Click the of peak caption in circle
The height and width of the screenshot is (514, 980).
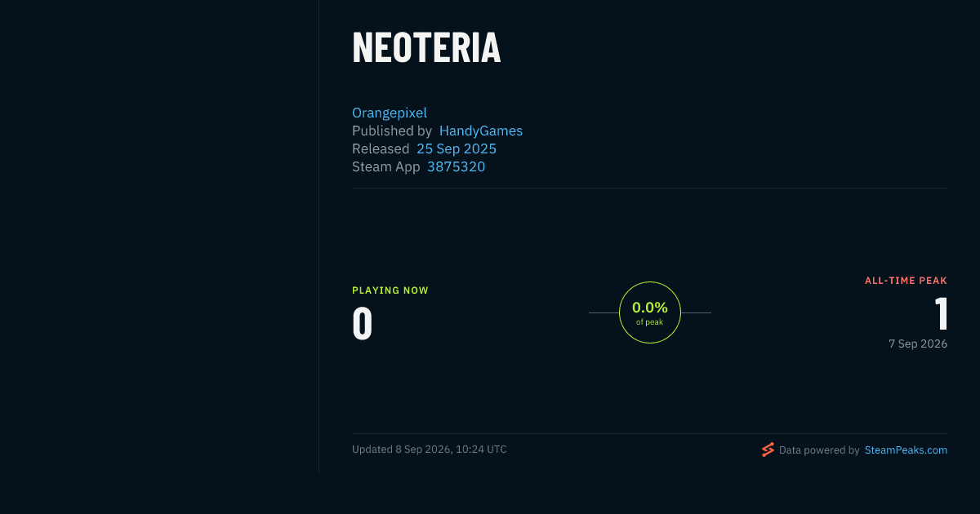click(x=650, y=322)
